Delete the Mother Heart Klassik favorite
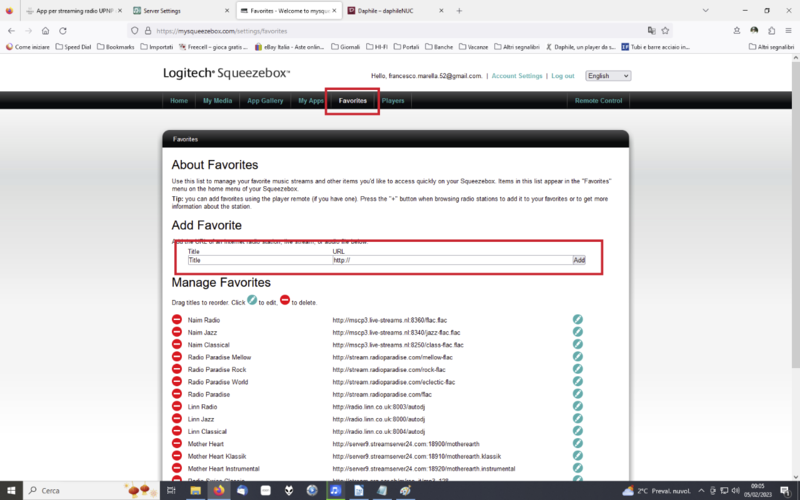The width and height of the screenshot is (800, 500). tap(177, 456)
